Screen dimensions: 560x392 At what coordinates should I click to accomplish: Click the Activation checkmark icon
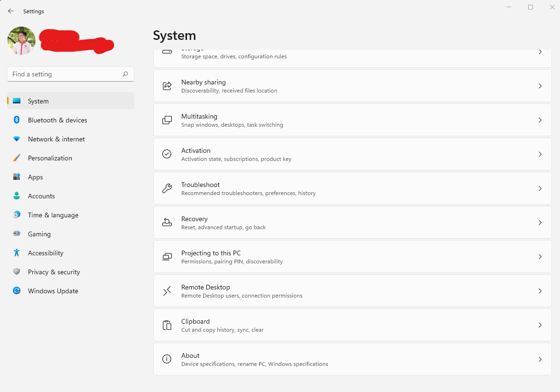(167, 154)
